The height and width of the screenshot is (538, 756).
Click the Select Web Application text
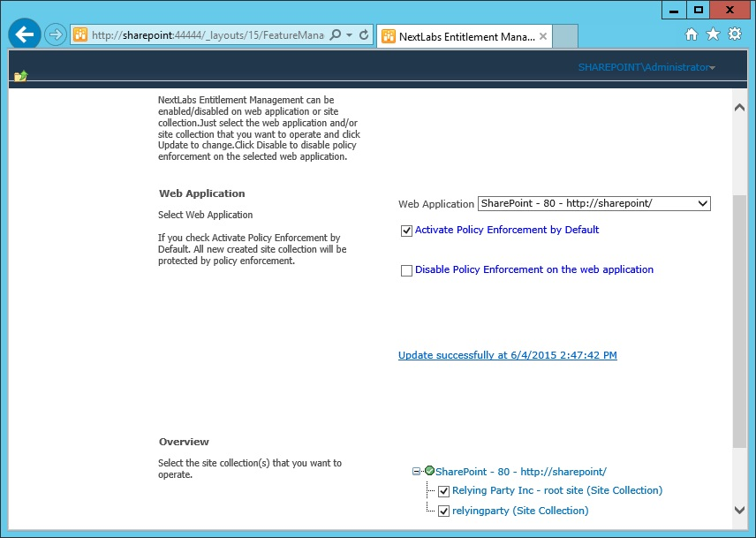pos(206,215)
